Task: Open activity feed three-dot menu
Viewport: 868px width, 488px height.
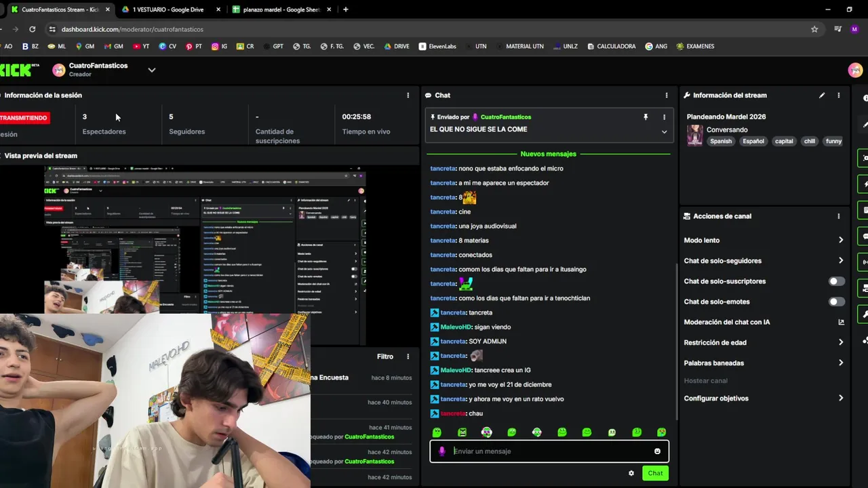Action: [408, 356]
